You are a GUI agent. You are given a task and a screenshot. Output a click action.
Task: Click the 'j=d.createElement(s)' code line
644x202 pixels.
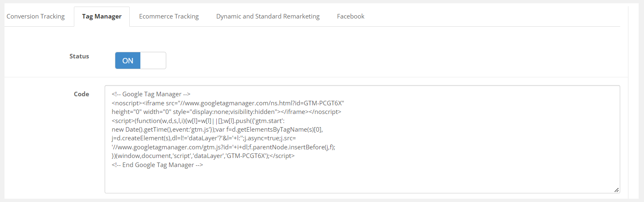tap(204, 138)
